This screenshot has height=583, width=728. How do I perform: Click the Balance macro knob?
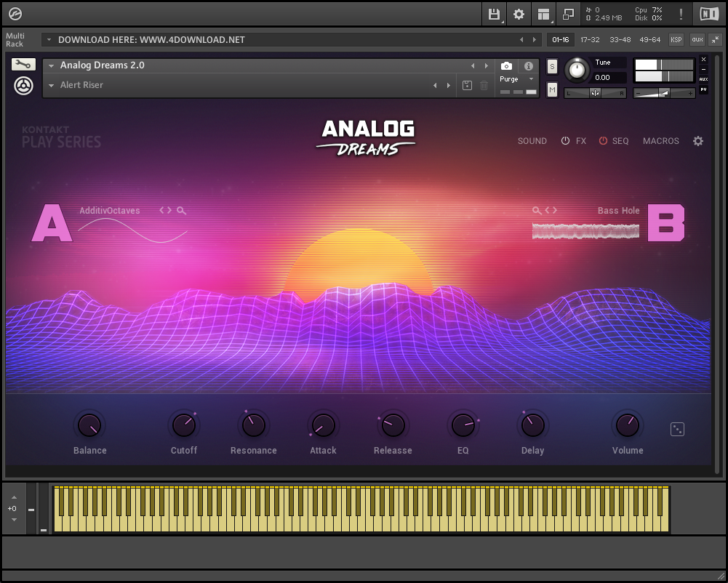pyautogui.click(x=89, y=425)
